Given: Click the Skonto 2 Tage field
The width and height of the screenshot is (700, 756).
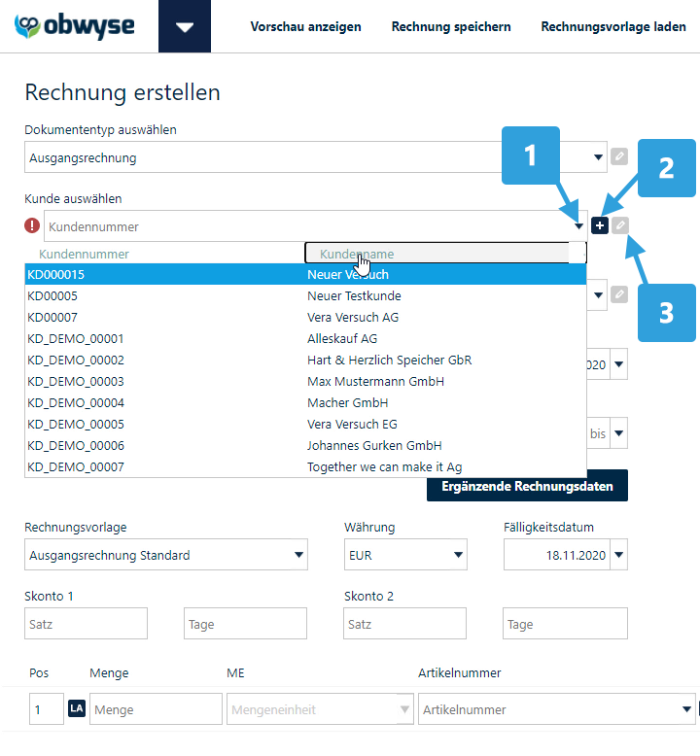Looking at the screenshot, I should (x=565, y=624).
